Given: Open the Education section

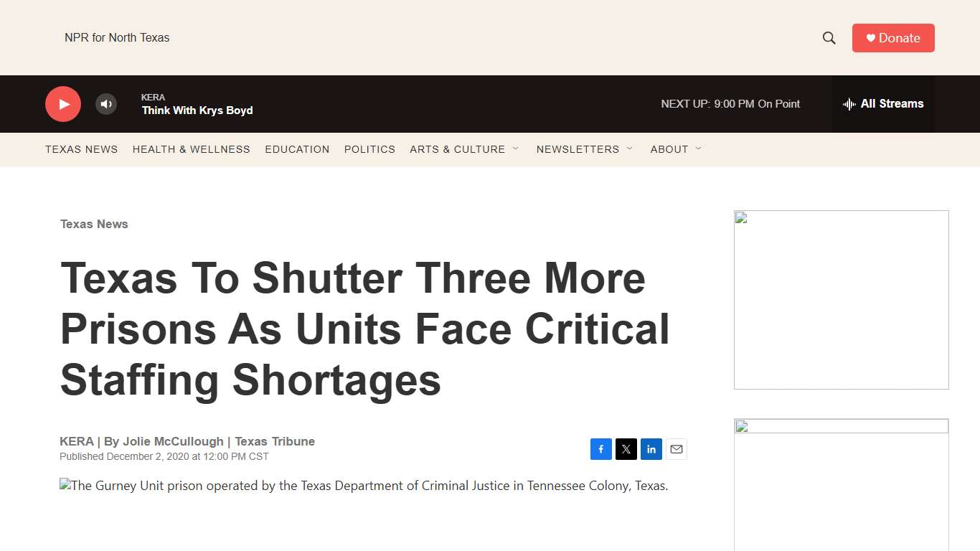Looking at the screenshot, I should pos(297,149).
